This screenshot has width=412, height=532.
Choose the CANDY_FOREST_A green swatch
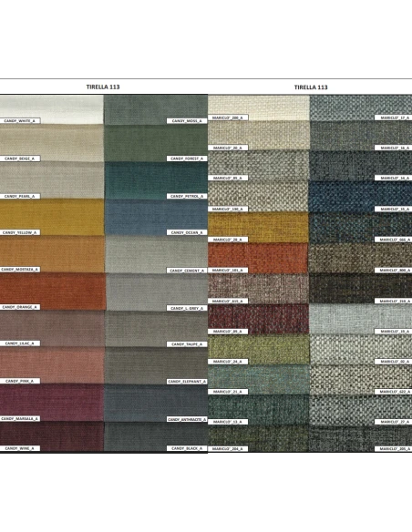pos(156,143)
